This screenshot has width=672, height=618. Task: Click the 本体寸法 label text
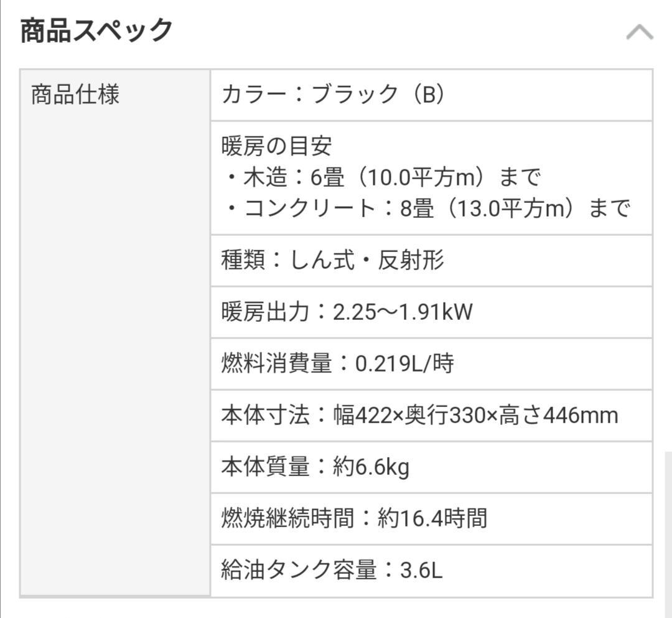[265, 415]
